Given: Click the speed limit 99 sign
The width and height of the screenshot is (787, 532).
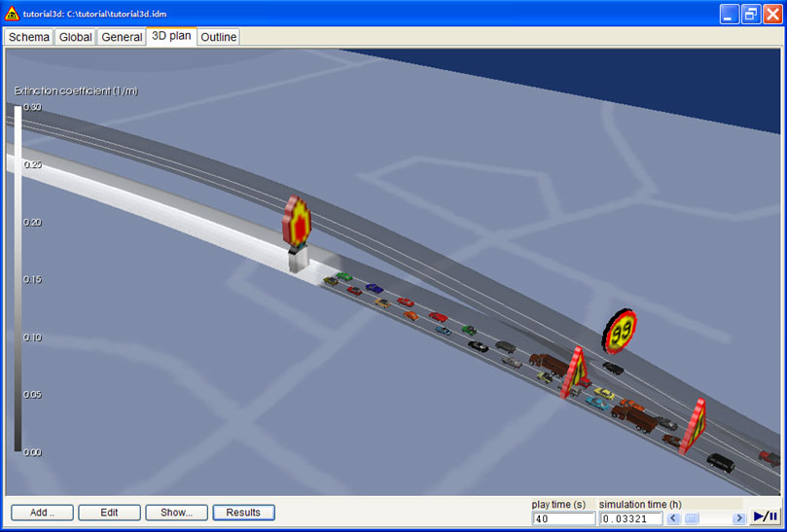Looking at the screenshot, I should pyautogui.click(x=621, y=330).
